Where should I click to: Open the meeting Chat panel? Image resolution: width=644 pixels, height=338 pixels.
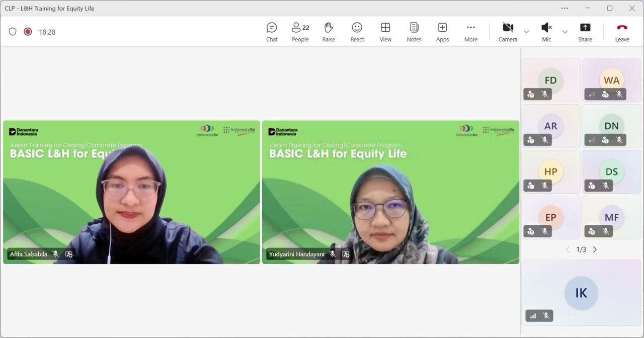272,32
